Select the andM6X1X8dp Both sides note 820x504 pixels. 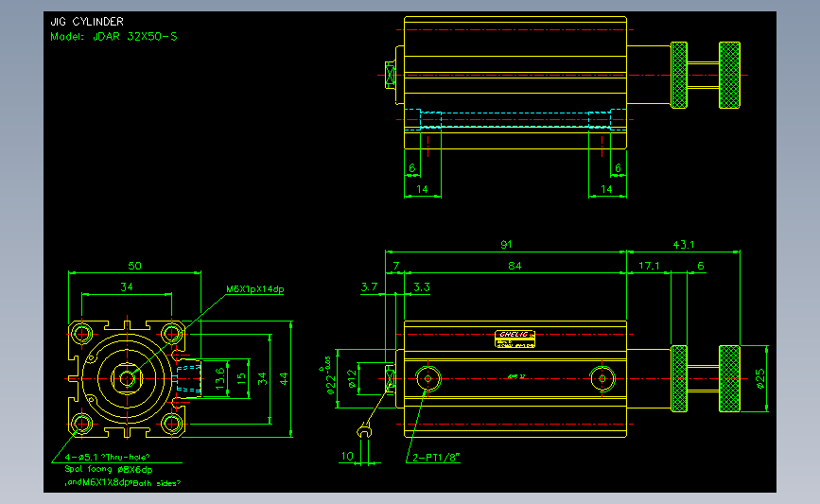click(123, 482)
